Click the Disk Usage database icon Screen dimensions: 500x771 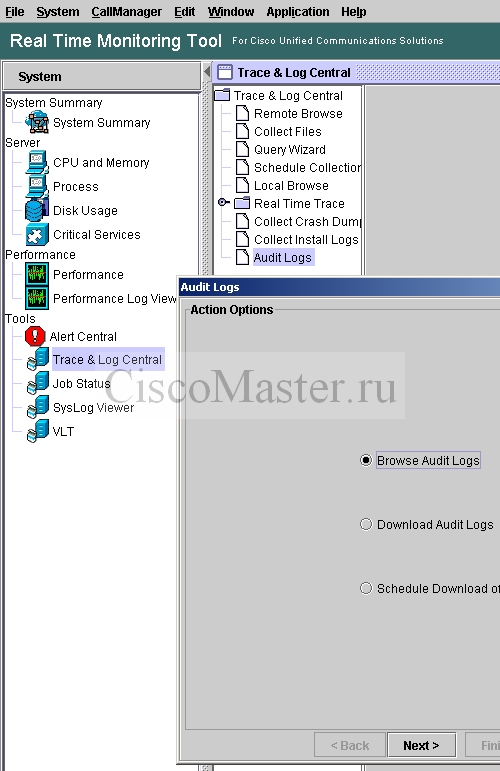coord(37,210)
